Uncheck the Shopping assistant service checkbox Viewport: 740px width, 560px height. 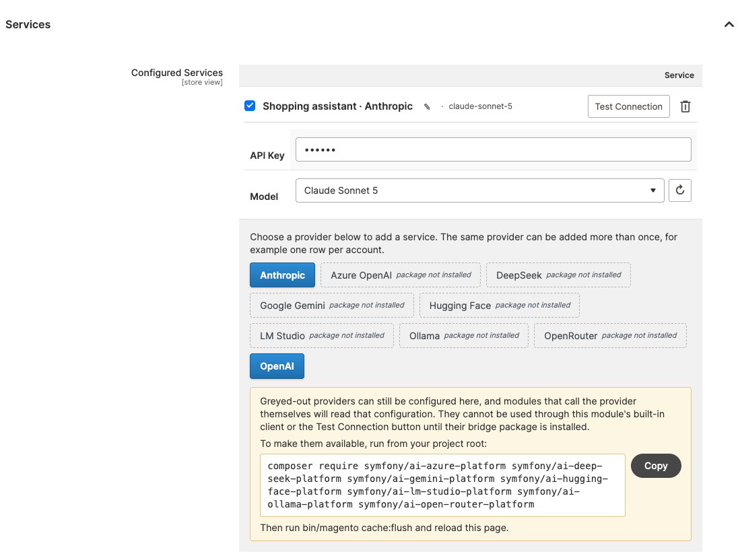250,106
